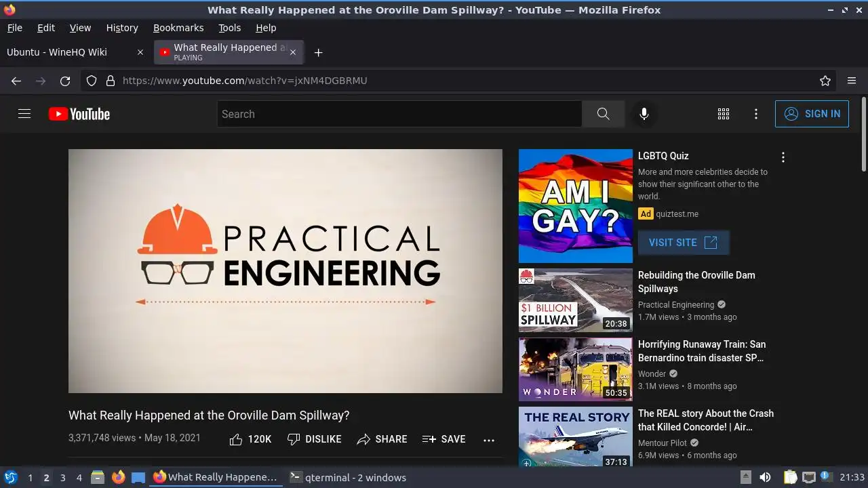Click the tracking protection shield icon

click(x=92, y=81)
